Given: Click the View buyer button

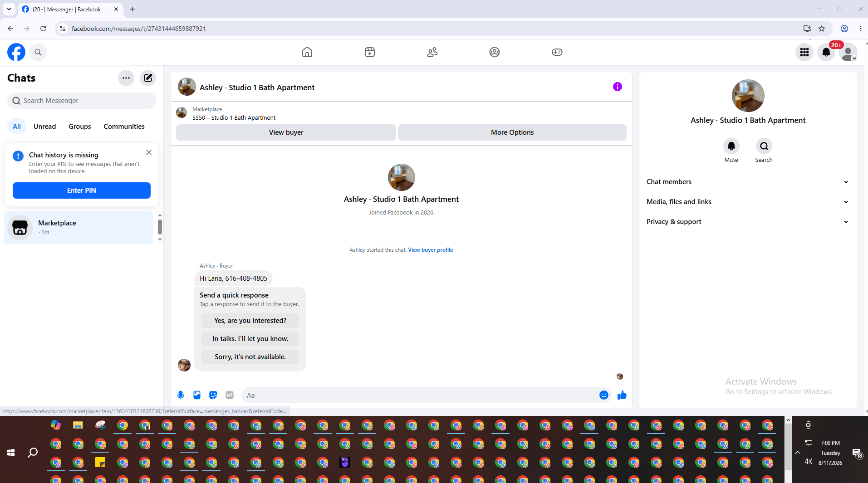Looking at the screenshot, I should 286,132.
